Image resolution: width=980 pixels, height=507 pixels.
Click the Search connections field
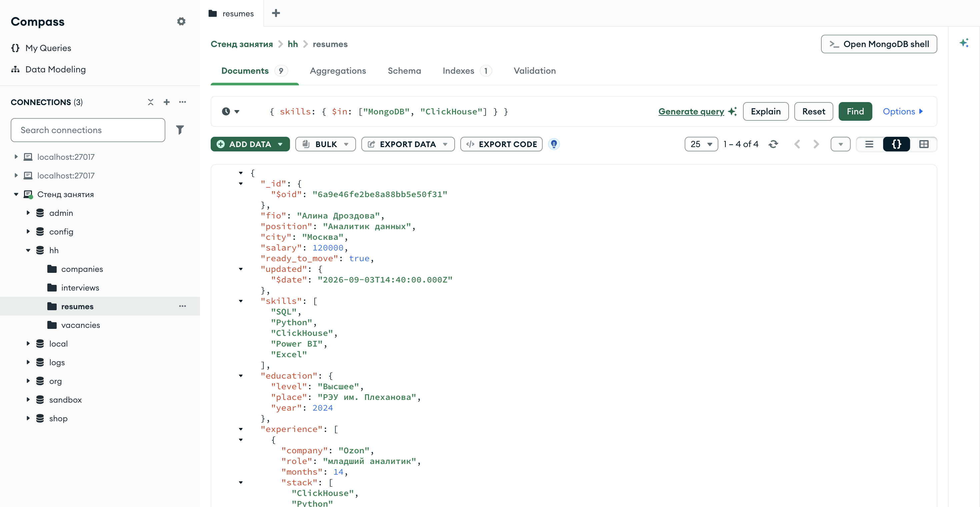[88, 130]
